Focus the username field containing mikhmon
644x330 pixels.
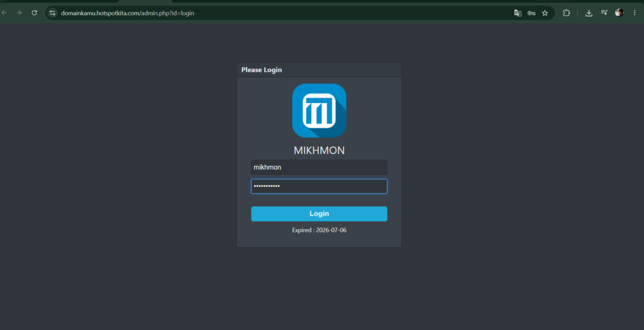pyautogui.click(x=319, y=167)
